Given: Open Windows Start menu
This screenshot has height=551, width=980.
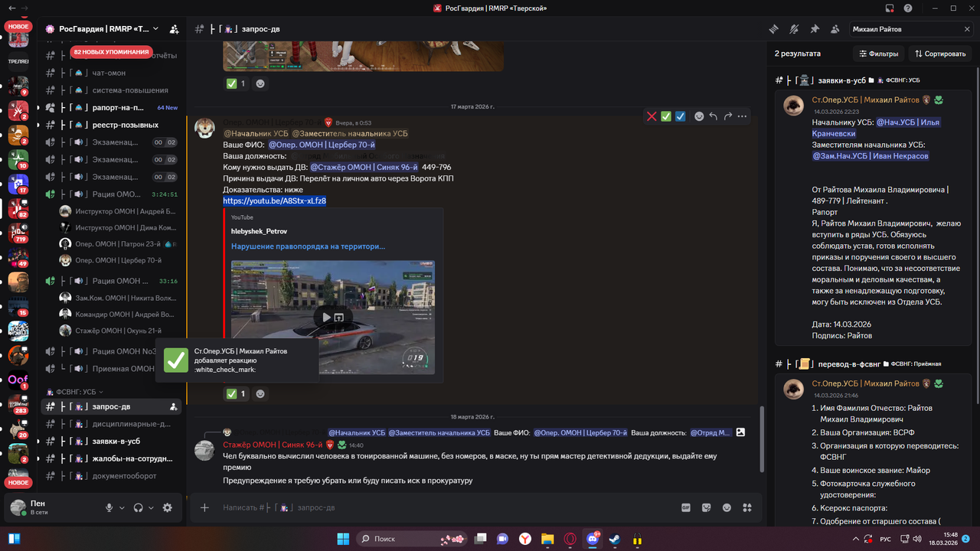Looking at the screenshot, I should (342, 539).
